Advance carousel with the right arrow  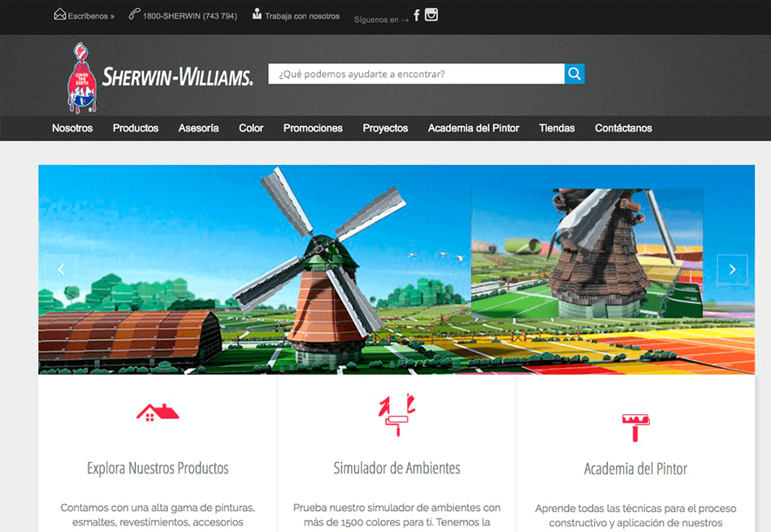pyautogui.click(x=732, y=269)
